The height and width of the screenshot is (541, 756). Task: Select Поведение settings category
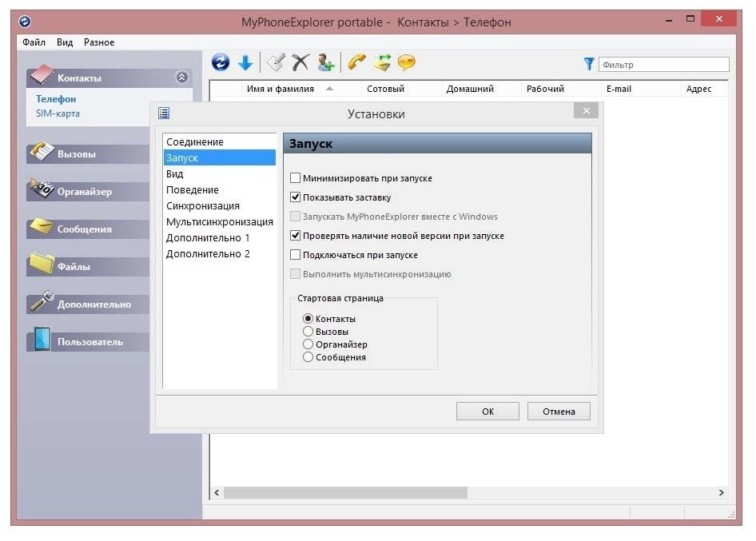pos(220,189)
